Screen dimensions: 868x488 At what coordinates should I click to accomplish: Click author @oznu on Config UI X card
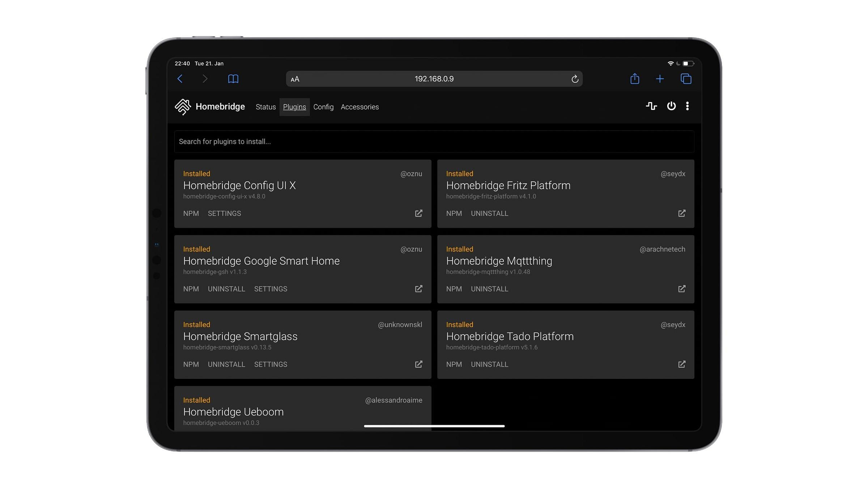[x=411, y=174]
